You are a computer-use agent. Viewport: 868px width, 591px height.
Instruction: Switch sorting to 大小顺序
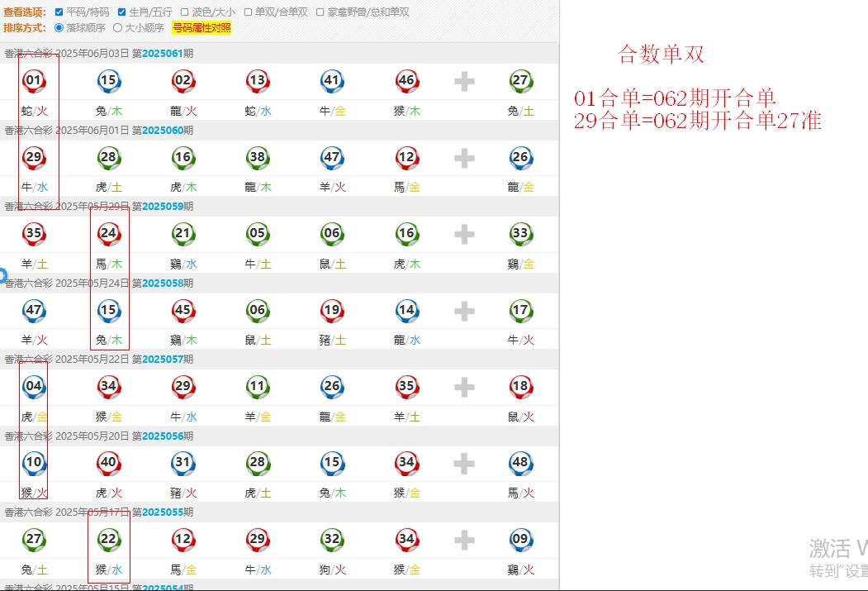(x=117, y=28)
